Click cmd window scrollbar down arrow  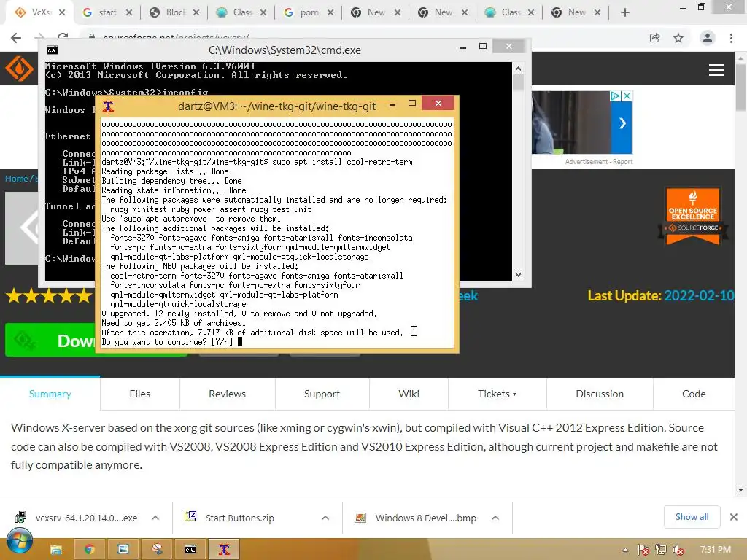pos(519,275)
